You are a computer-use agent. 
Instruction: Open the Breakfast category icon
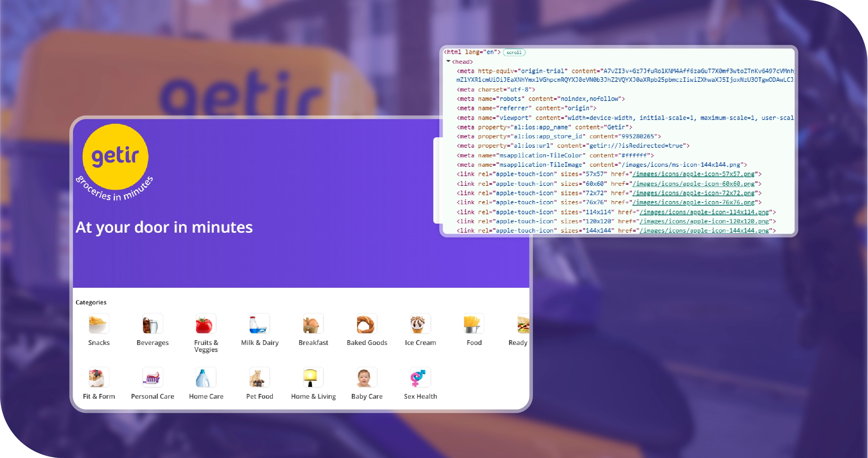[x=313, y=324]
